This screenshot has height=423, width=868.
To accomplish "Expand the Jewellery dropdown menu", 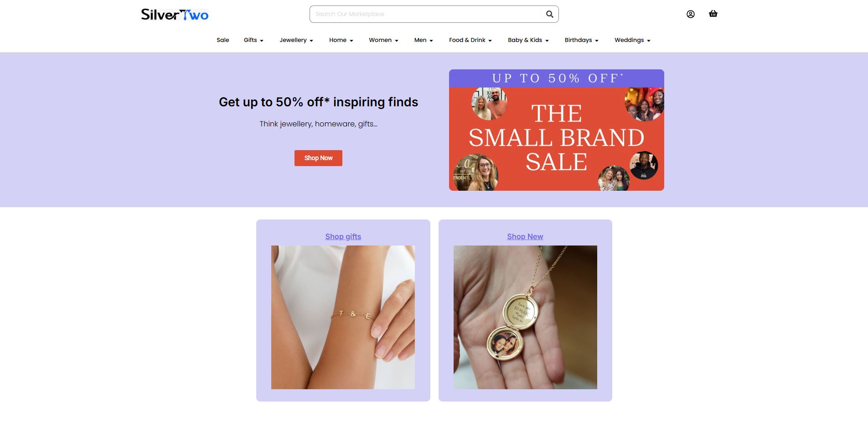I will 296,40.
